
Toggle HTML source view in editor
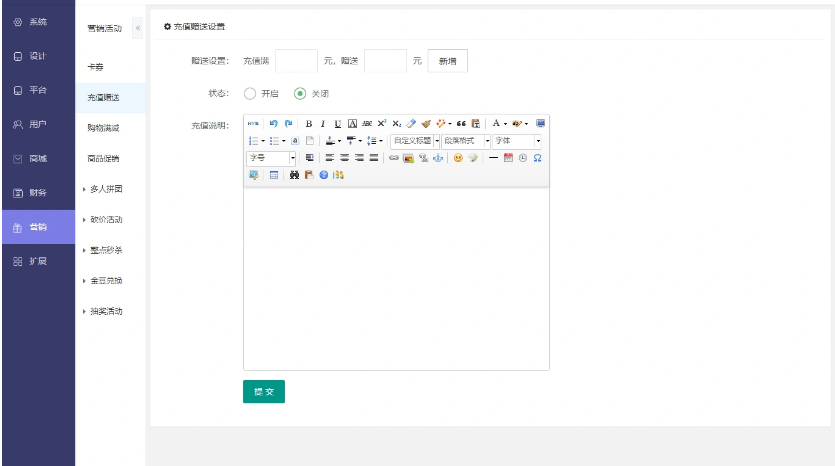[x=253, y=124]
